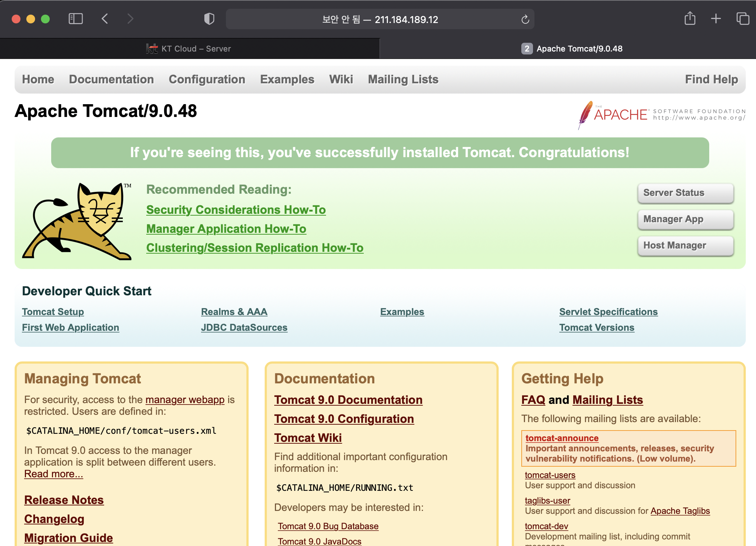756x546 pixels.
Task: Switch to KT Cloud – Server tab
Action: (x=189, y=49)
